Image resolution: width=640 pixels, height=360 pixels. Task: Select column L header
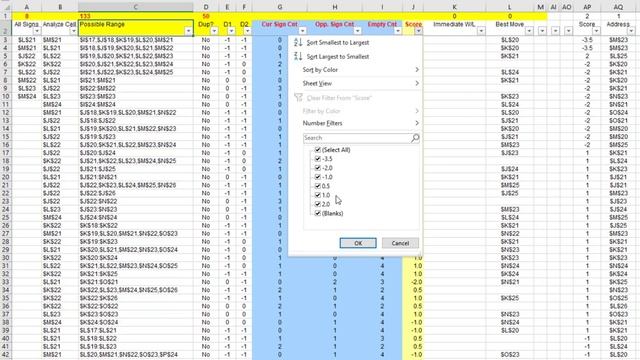pyautogui.click(x=509, y=7)
